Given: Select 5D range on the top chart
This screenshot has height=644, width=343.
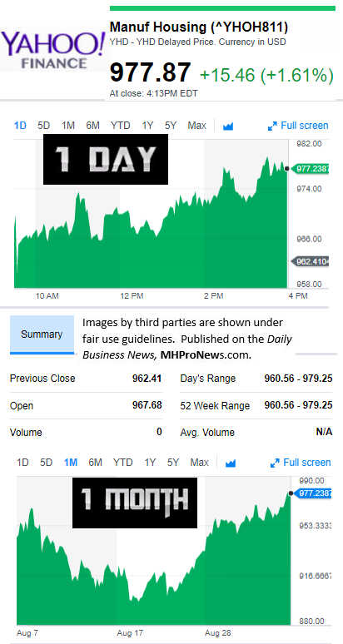Looking at the screenshot, I should [43, 126].
